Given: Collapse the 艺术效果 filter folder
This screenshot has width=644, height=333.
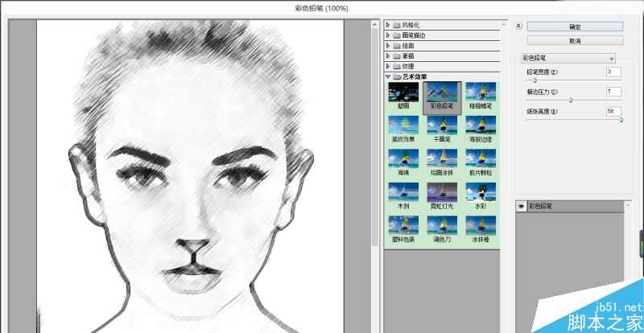Looking at the screenshot, I should point(389,76).
